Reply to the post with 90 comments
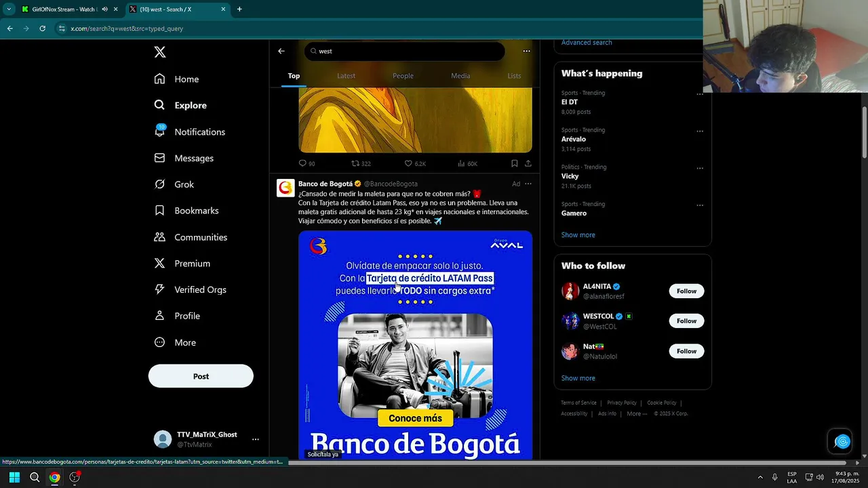This screenshot has height=488, width=868. coord(307,163)
